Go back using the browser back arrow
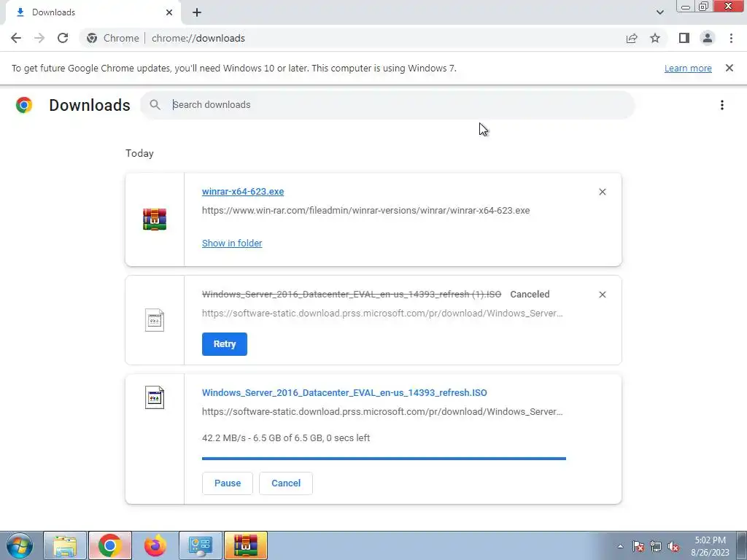This screenshot has width=747, height=560. (16, 38)
